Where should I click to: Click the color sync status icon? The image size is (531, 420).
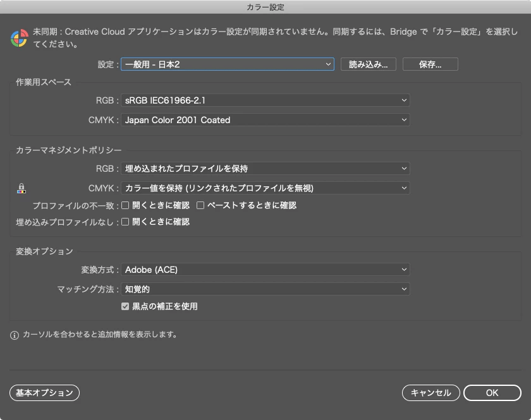(x=20, y=38)
